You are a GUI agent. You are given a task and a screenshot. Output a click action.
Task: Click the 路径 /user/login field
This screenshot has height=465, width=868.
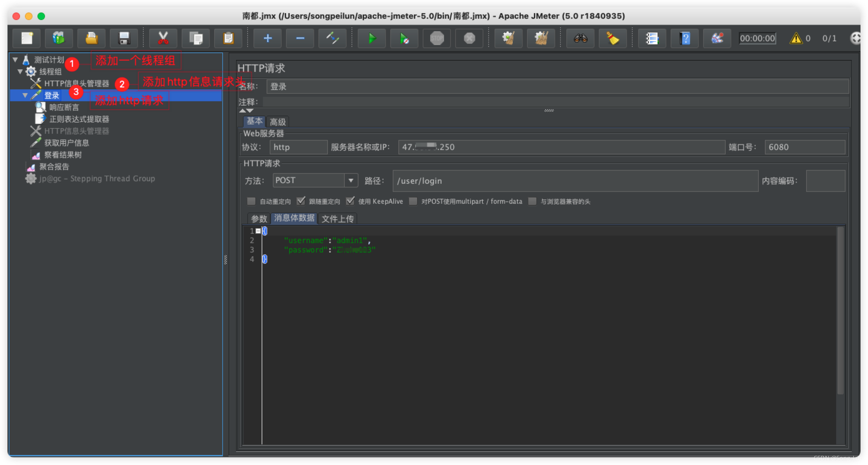point(575,181)
